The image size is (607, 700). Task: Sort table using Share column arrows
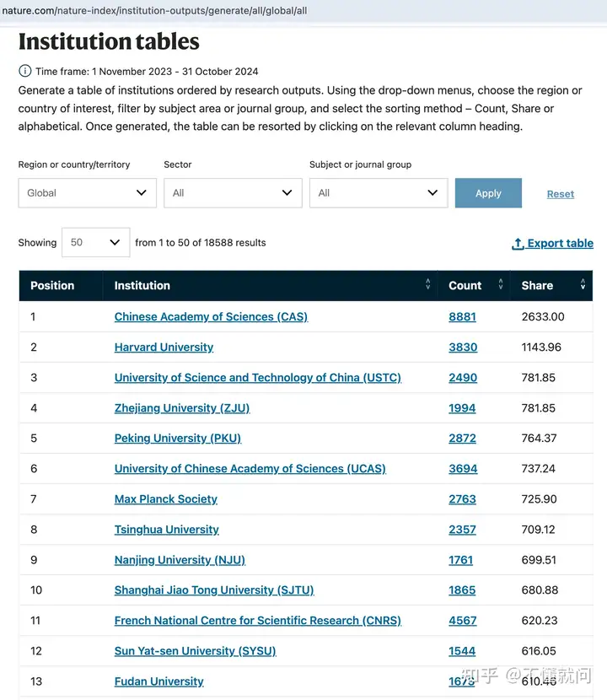583,286
